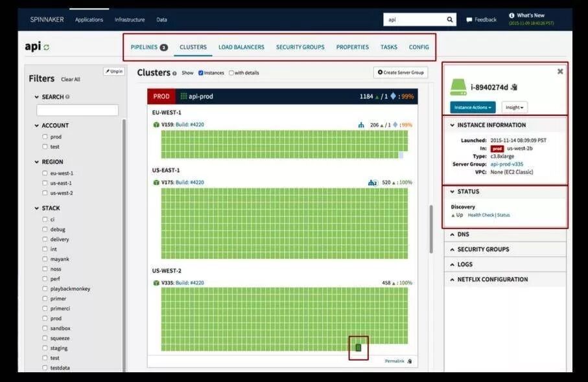Viewport: 588px width, 382px height.
Task: Click the refresh icon next to api
Action: pyautogui.click(x=47, y=47)
